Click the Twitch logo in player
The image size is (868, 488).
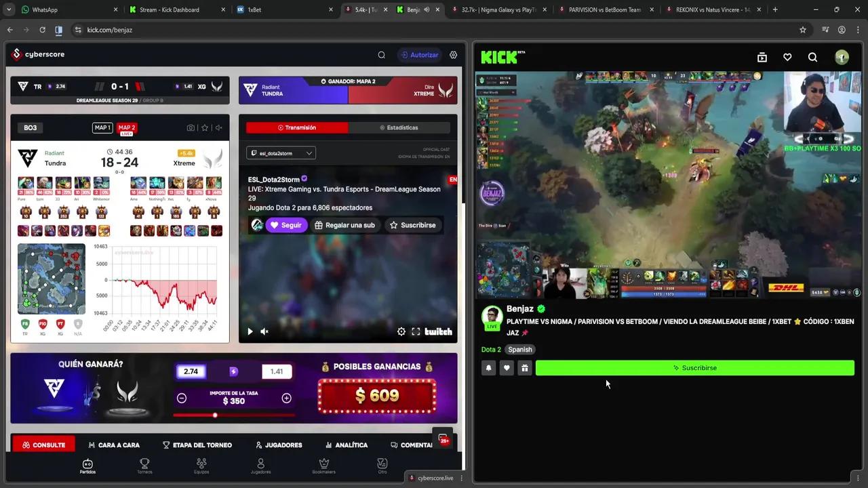pos(438,331)
